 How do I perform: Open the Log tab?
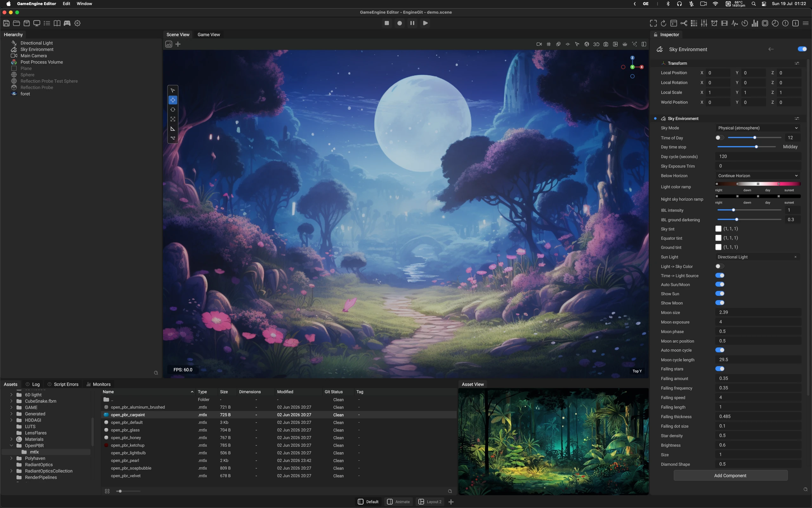click(x=33, y=384)
